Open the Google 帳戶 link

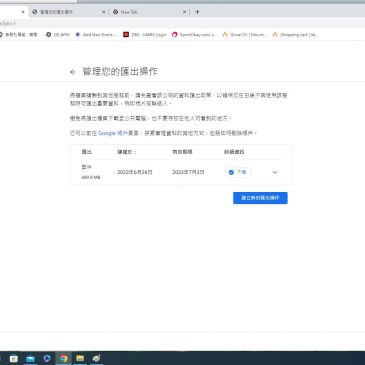(113, 133)
